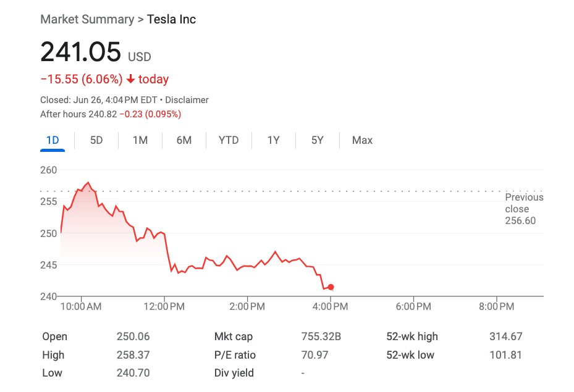Click the red closing price dot
The image size is (574, 392).
pyautogui.click(x=331, y=287)
